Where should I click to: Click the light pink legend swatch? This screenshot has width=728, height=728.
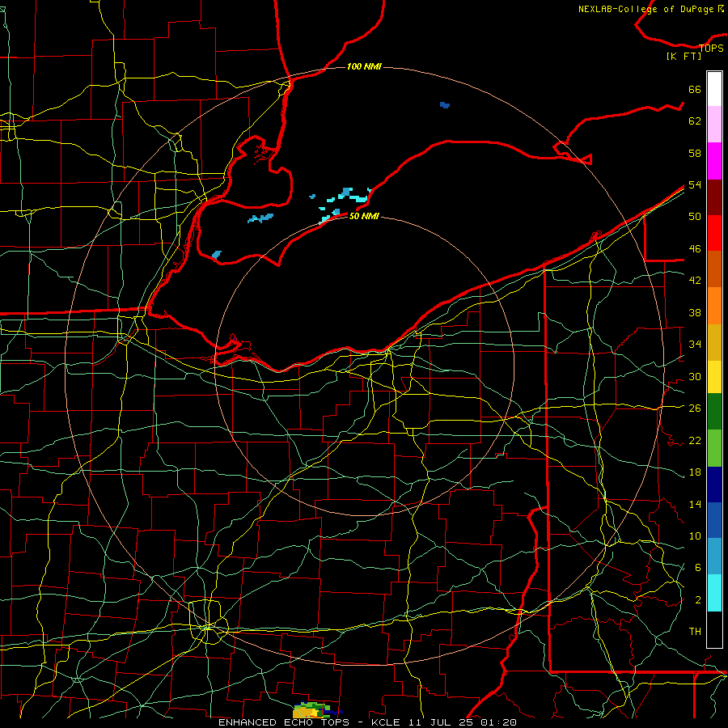[714, 125]
